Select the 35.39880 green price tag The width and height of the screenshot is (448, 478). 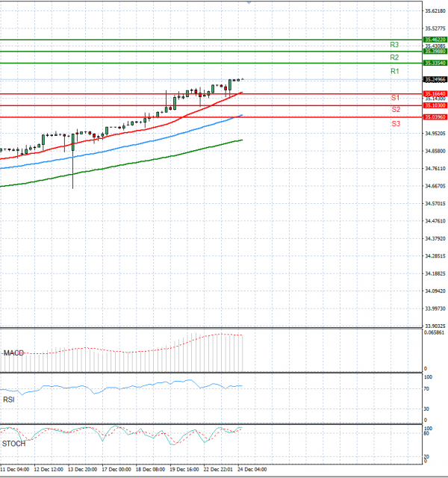[x=435, y=52]
